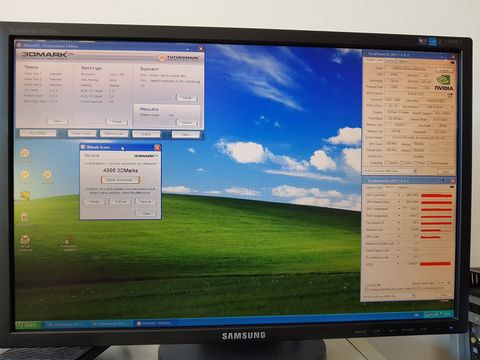Click the GPU Core Clock red graph
The image size is (480, 360).
point(436,195)
